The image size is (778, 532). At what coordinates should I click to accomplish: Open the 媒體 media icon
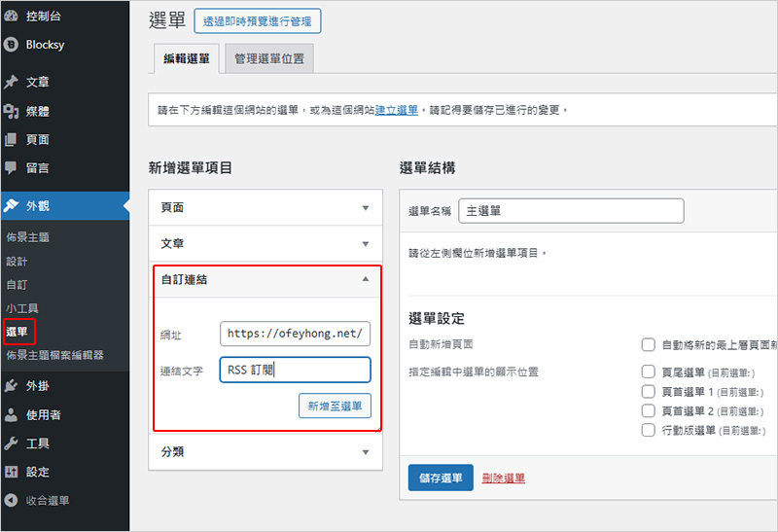[x=11, y=111]
